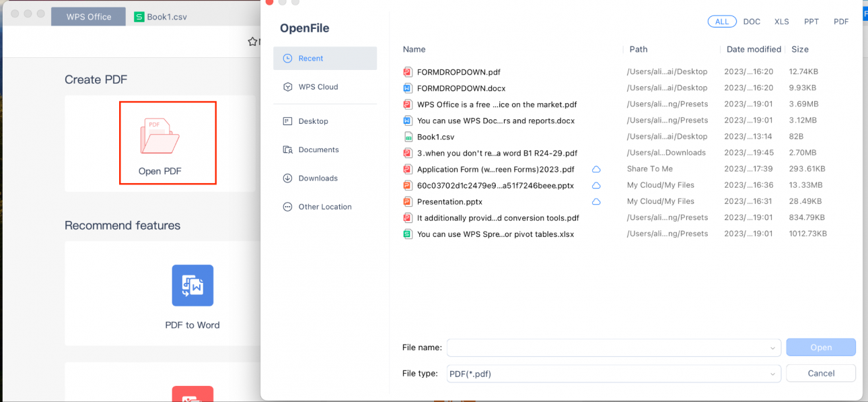Screen dimensions: 868x402
Task: Select the ALL file filter
Action: click(x=722, y=22)
